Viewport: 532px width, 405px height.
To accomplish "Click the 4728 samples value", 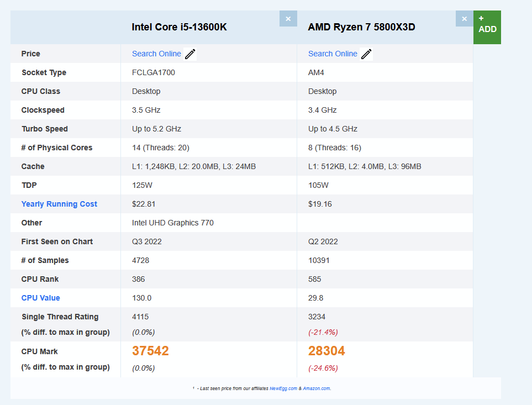I will pyautogui.click(x=140, y=260).
